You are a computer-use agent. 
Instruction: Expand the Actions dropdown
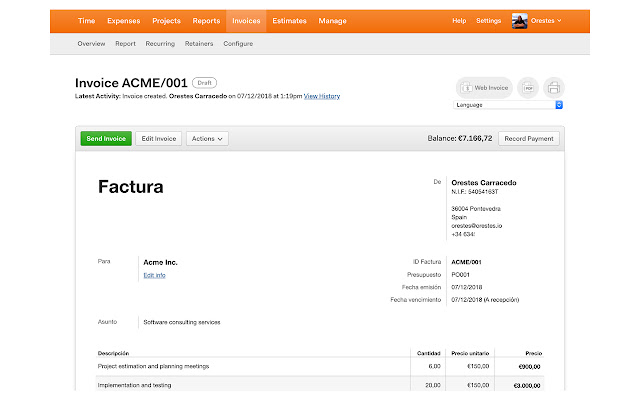(208, 139)
